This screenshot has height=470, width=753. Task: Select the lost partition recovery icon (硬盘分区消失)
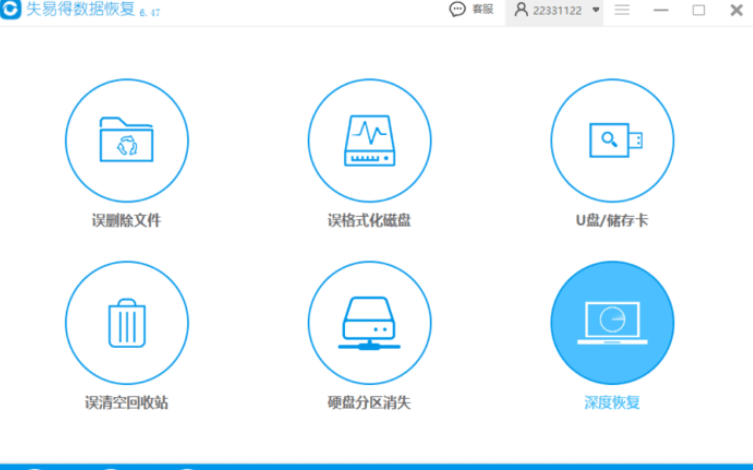click(x=369, y=323)
